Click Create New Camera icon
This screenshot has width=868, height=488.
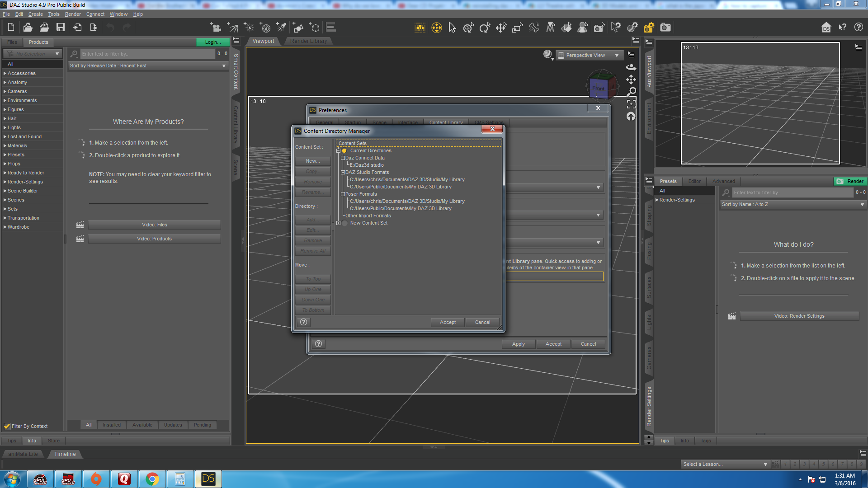click(216, 28)
